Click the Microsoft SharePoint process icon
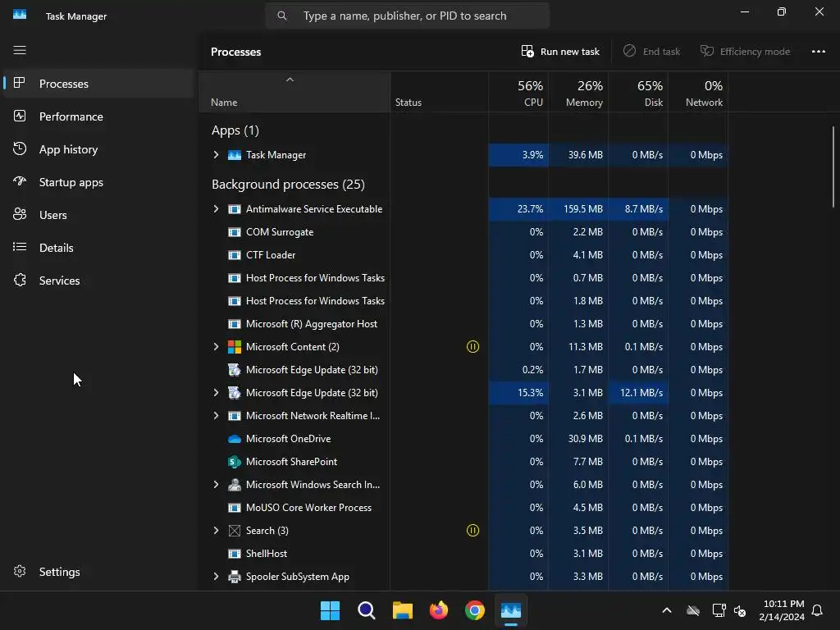 [x=234, y=462]
